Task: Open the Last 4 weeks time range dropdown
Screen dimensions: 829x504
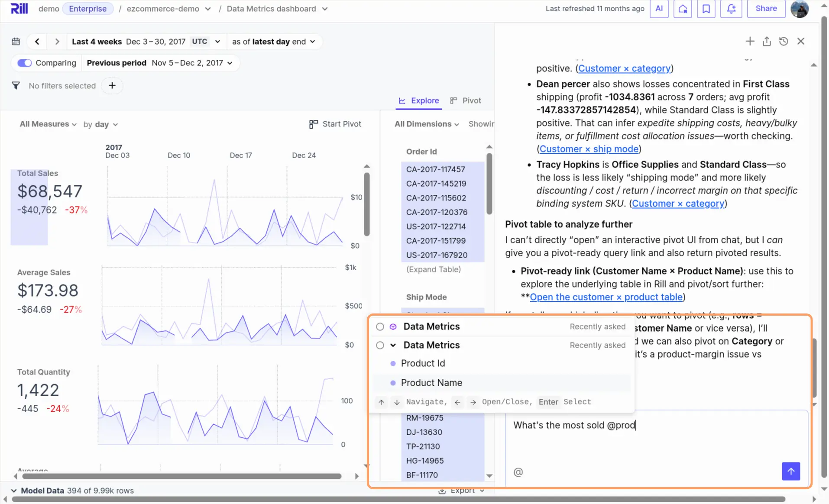Action: (146, 42)
